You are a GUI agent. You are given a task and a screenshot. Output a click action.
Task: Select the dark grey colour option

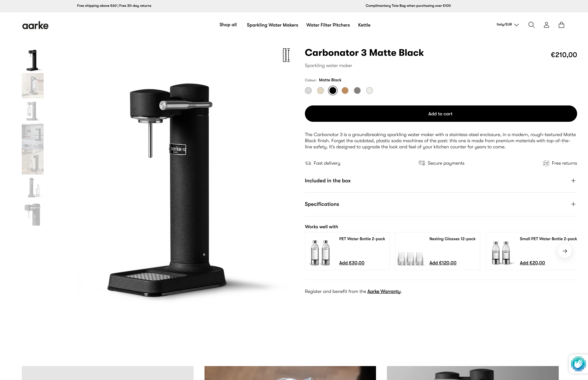(357, 90)
